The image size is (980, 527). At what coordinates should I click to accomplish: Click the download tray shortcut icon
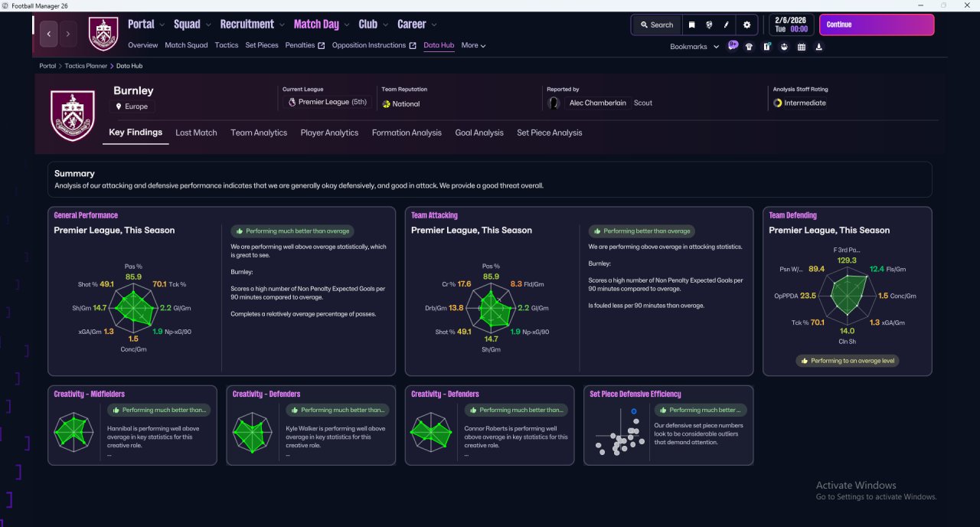coord(819,47)
